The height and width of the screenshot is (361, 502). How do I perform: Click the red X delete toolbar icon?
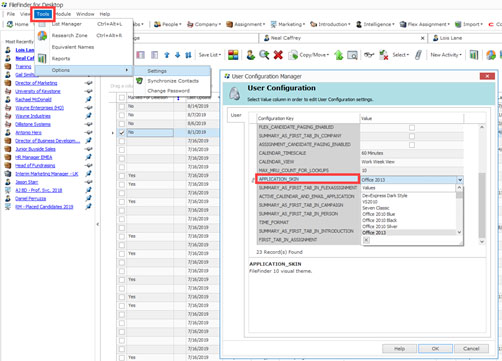278,55
